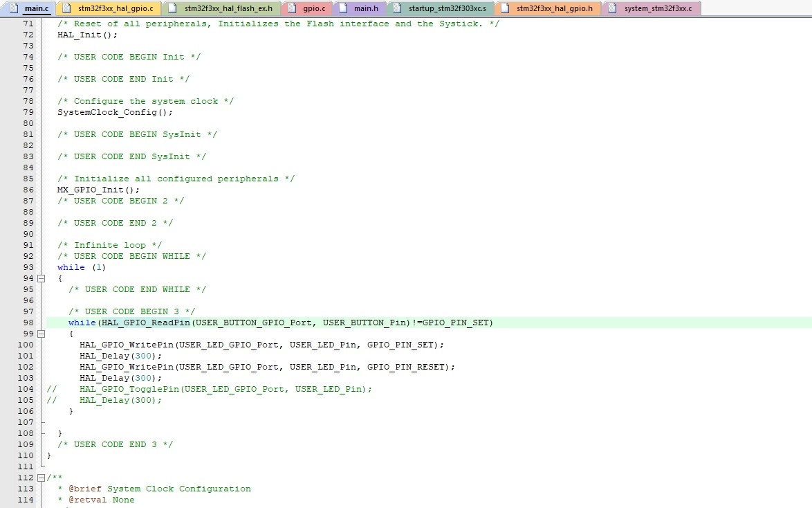This screenshot has width=812, height=508.
Task: Click the Initialize all configured peripherals comment
Action: [176, 179]
